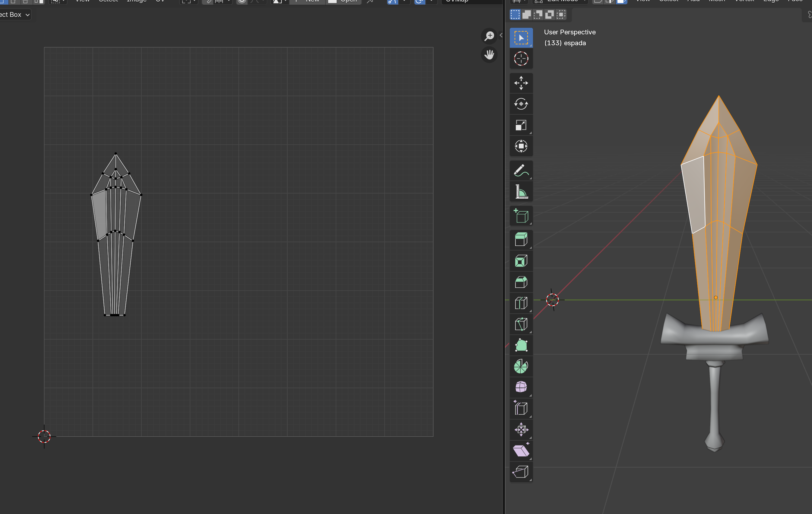Viewport: 812px width, 514px height.
Task: Set selection mode to Intersect
Action: [561, 14]
